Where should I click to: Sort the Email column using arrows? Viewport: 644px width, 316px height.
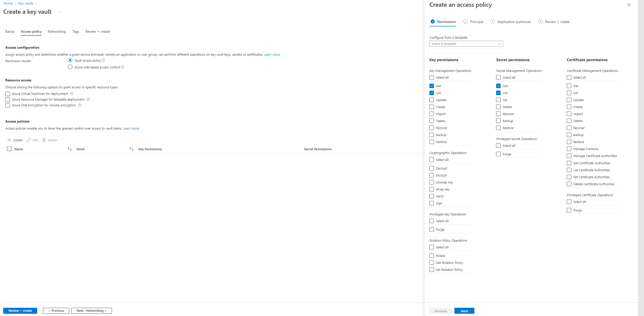131,149
